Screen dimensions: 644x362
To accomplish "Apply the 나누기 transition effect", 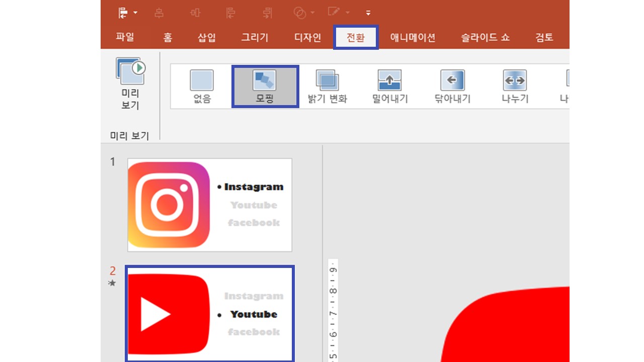I will (515, 86).
